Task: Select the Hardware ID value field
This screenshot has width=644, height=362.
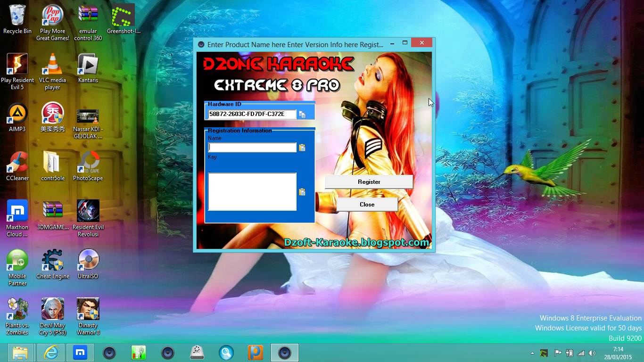Action: [252, 114]
